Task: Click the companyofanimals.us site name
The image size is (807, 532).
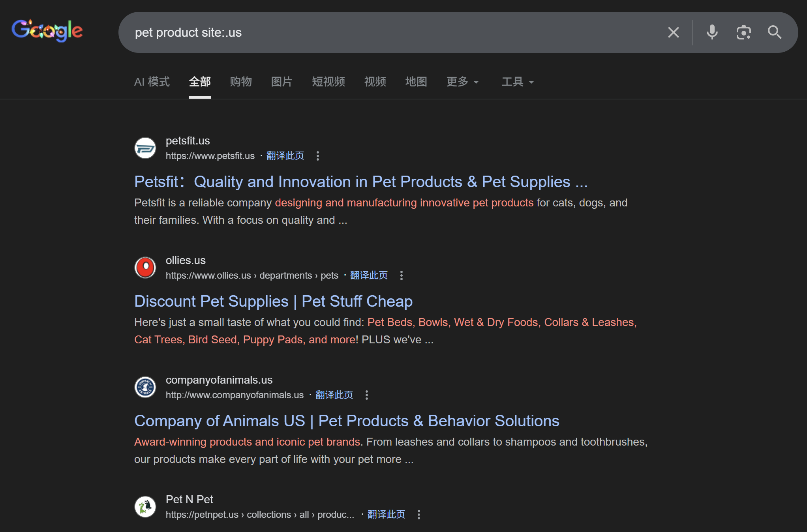Action: (x=219, y=380)
